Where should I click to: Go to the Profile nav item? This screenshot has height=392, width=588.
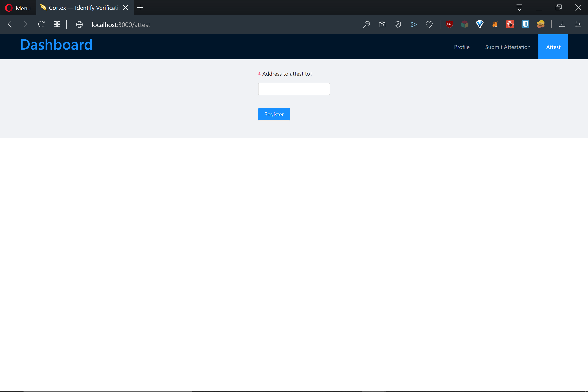click(x=462, y=47)
